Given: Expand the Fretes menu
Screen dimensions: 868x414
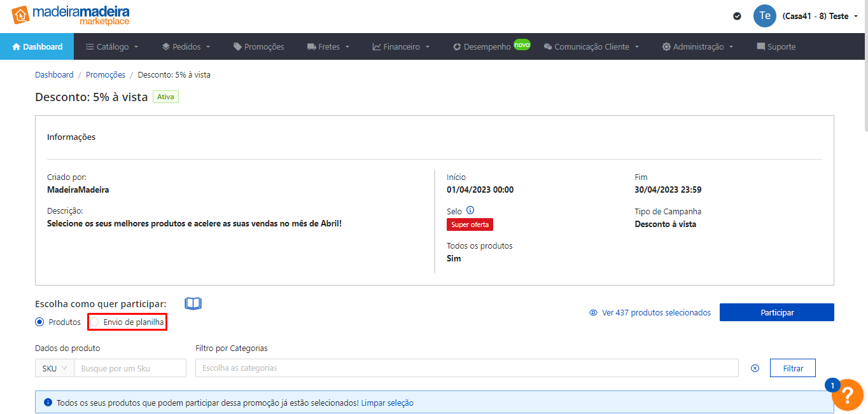Looking at the screenshot, I should (328, 46).
